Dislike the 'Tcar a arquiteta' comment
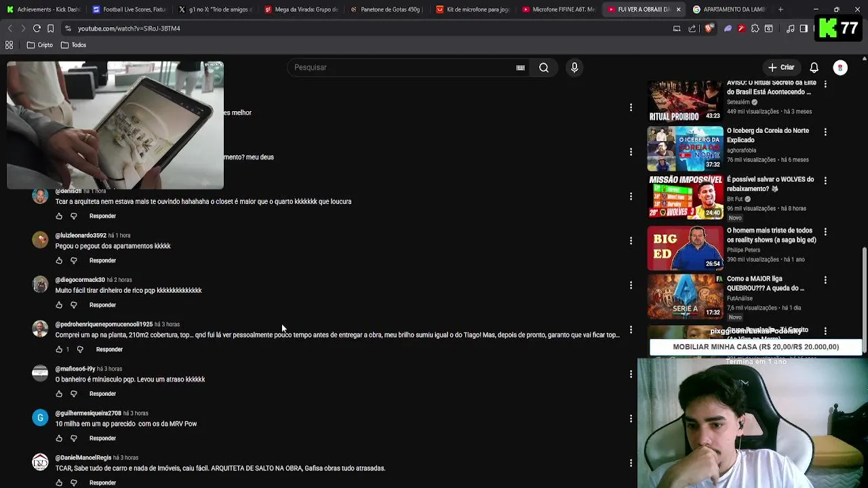This screenshot has width=868, height=488. 74,216
